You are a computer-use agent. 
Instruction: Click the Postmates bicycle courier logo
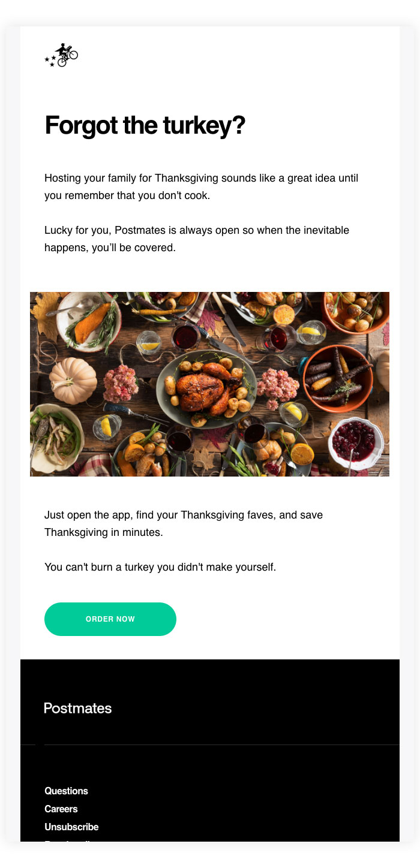(x=62, y=55)
